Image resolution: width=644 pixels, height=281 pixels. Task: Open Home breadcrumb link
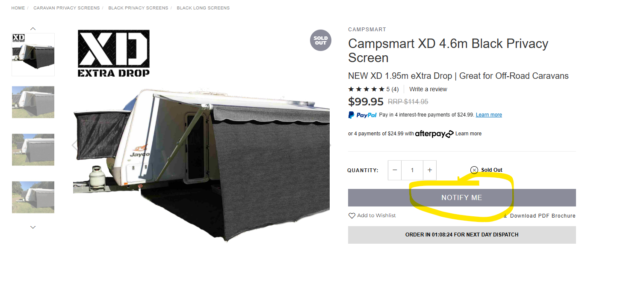coord(18,8)
